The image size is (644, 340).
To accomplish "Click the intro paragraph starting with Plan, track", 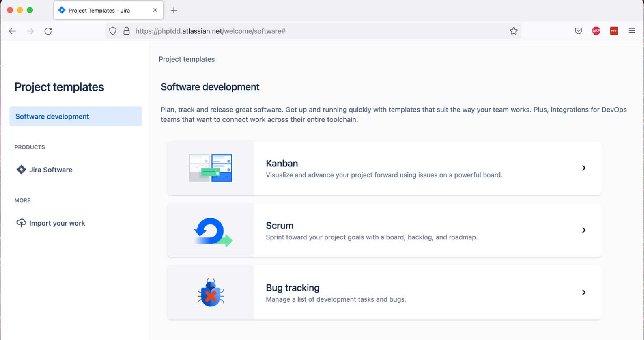I will [x=394, y=115].
